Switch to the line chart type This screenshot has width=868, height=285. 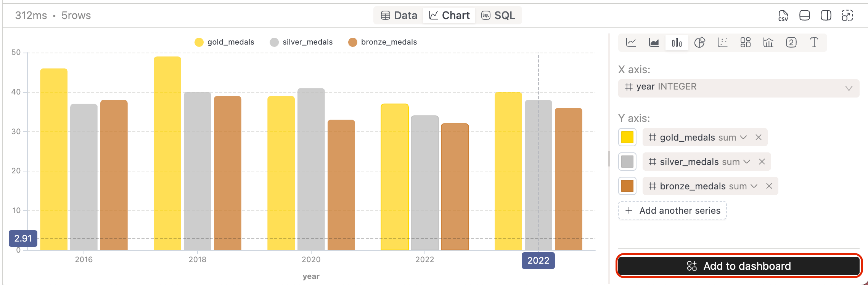coord(631,42)
